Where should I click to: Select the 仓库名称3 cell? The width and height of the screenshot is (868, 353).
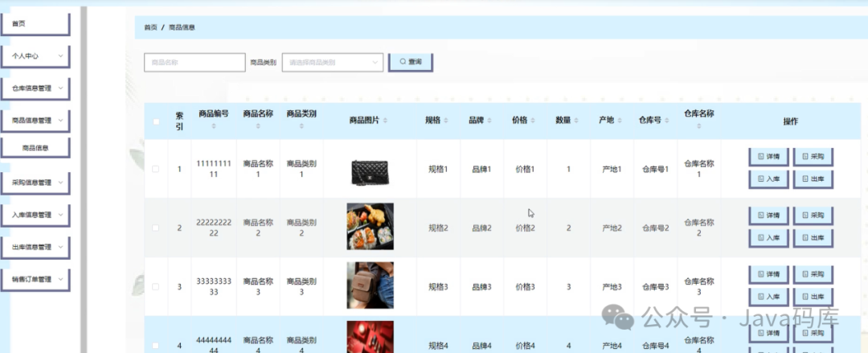tap(699, 286)
